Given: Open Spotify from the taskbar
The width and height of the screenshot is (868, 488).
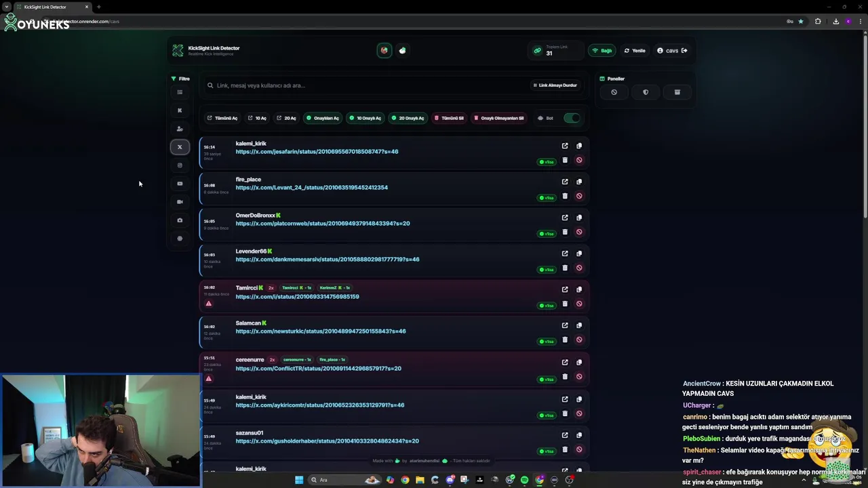Looking at the screenshot, I should (524, 480).
